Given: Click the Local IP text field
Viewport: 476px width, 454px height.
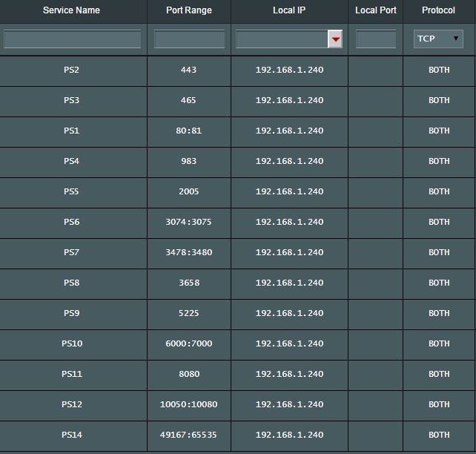Looking at the screenshot, I should [x=282, y=39].
